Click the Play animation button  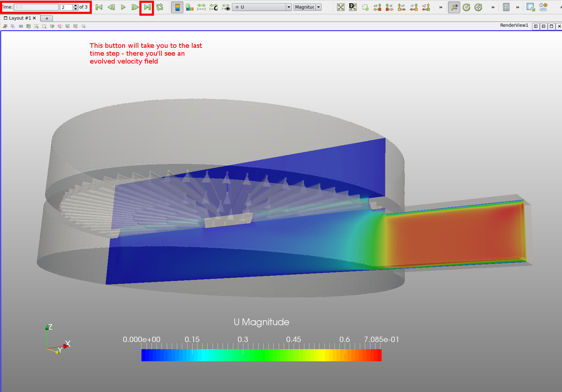point(123,7)
